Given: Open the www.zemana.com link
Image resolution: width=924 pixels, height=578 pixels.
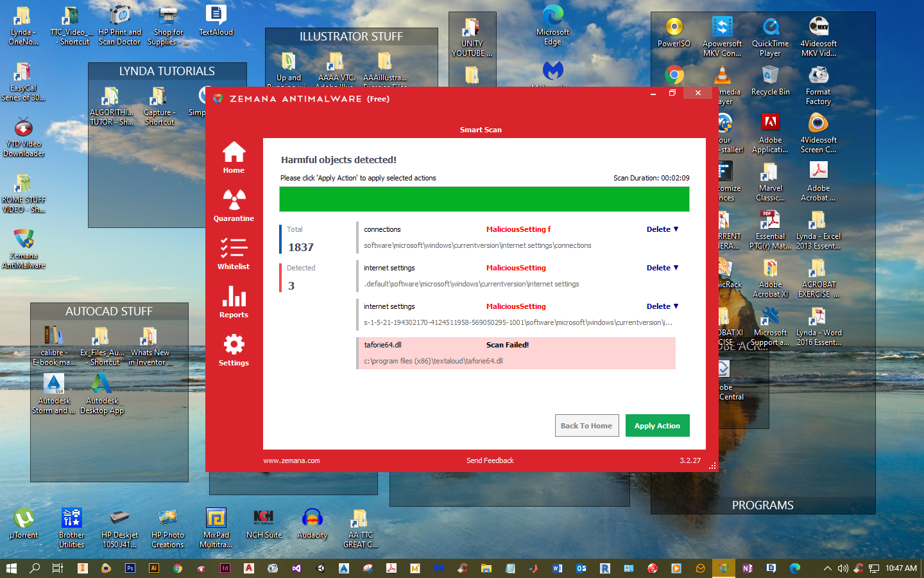Looking at the screenshot, I should 291,460.
